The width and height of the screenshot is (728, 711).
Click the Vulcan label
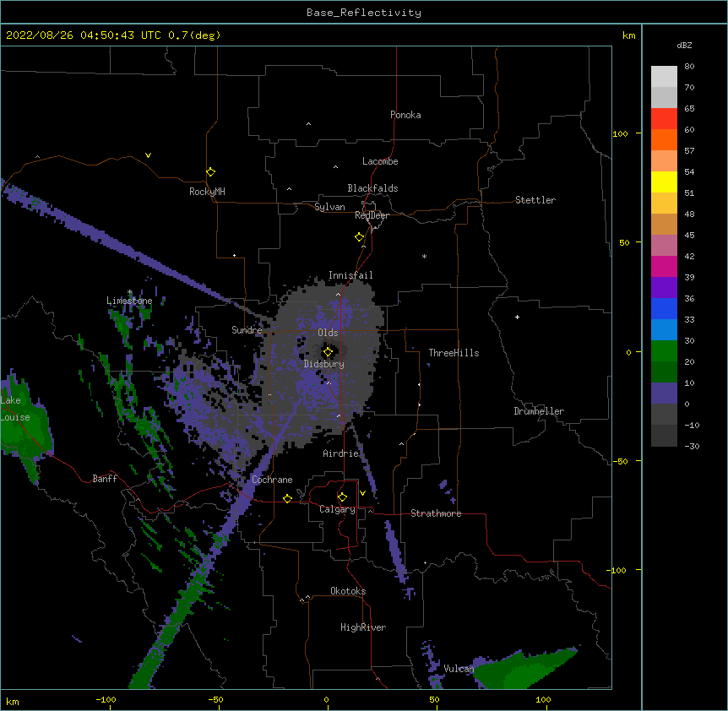coord(459,669)
